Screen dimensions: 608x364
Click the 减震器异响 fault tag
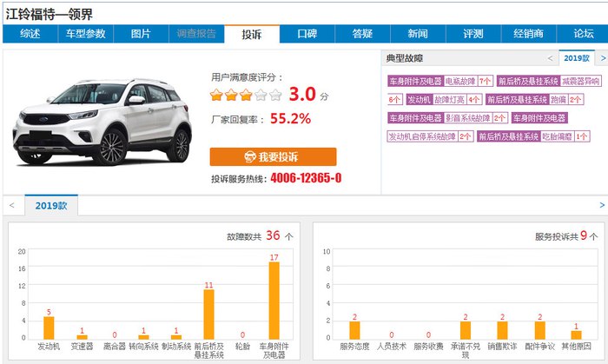click(x=580, y=82)
